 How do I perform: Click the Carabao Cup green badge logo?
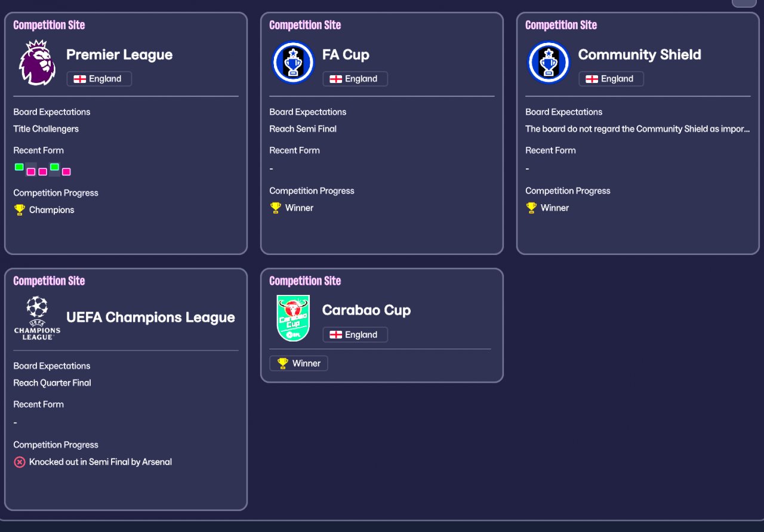coord(293,318)
